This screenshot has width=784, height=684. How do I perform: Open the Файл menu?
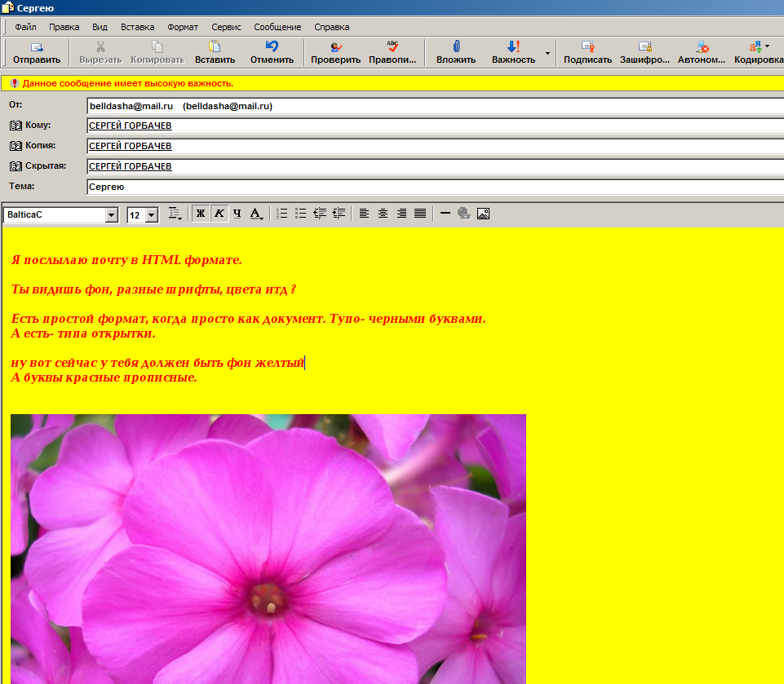tap(25, 27)
